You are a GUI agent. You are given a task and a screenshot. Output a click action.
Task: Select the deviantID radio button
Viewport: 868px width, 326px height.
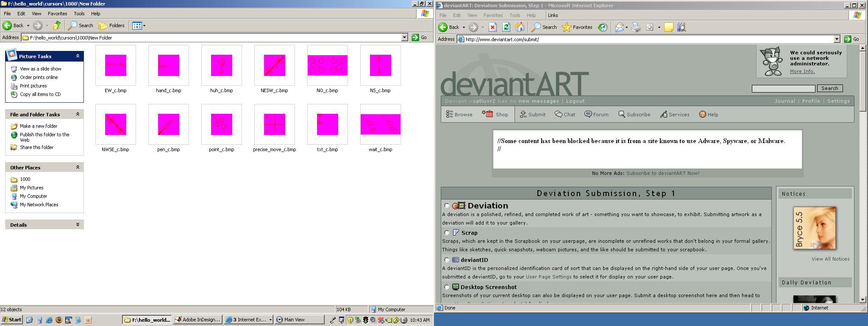[447, 260]
